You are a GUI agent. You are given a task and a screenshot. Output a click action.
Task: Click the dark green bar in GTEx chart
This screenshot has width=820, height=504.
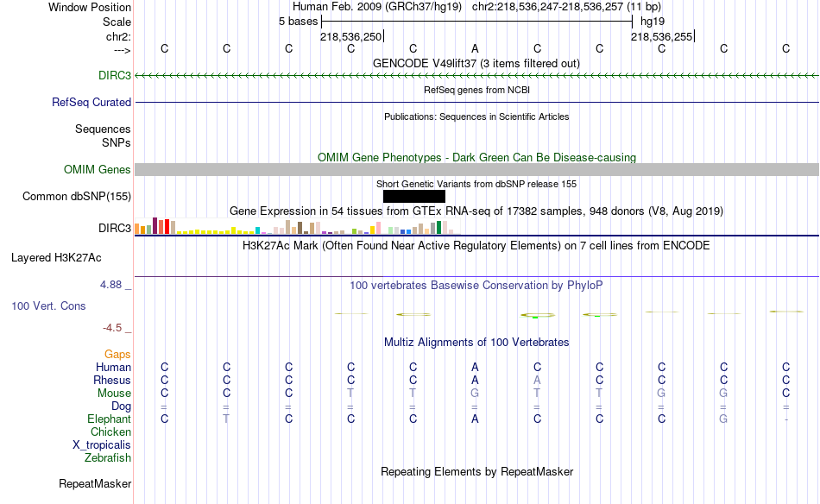click(x=438, y=228)
